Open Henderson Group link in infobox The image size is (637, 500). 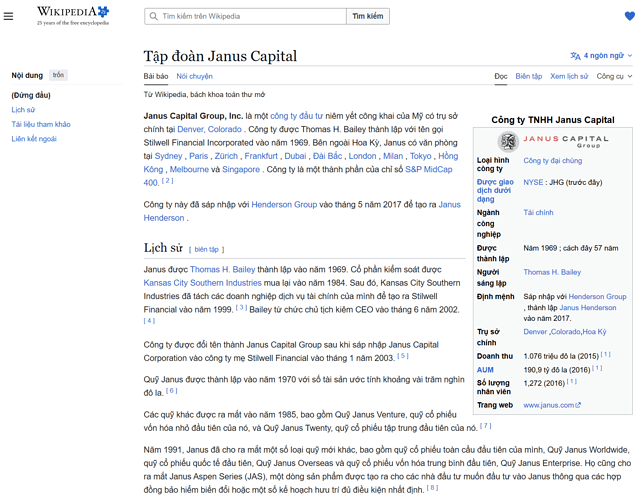coord(598,297)
